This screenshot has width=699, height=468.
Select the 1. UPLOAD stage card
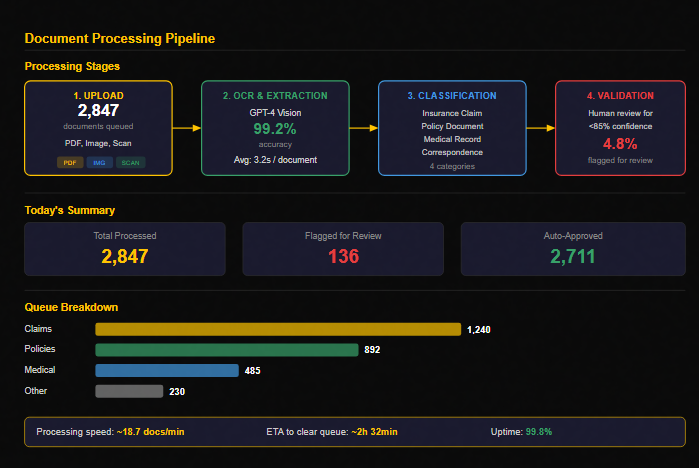pyautogui.click(x=99, y=128)
